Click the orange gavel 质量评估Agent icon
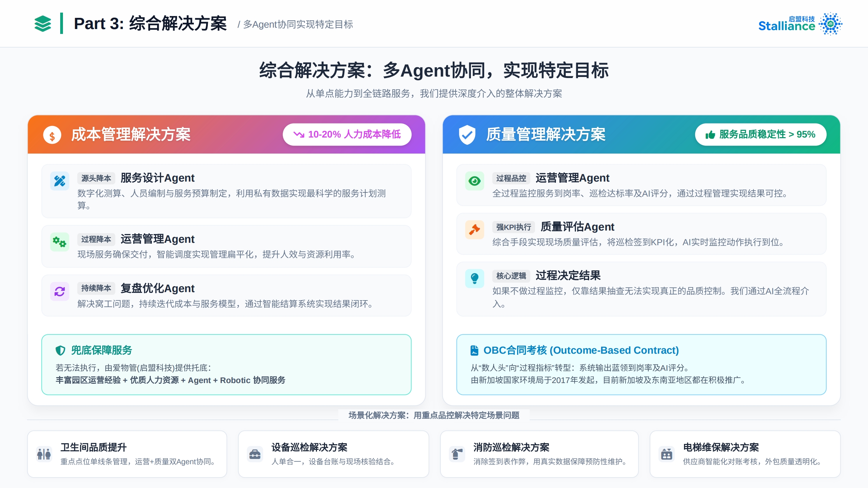This screenshot has height=488, width=868. pos(474,229)
